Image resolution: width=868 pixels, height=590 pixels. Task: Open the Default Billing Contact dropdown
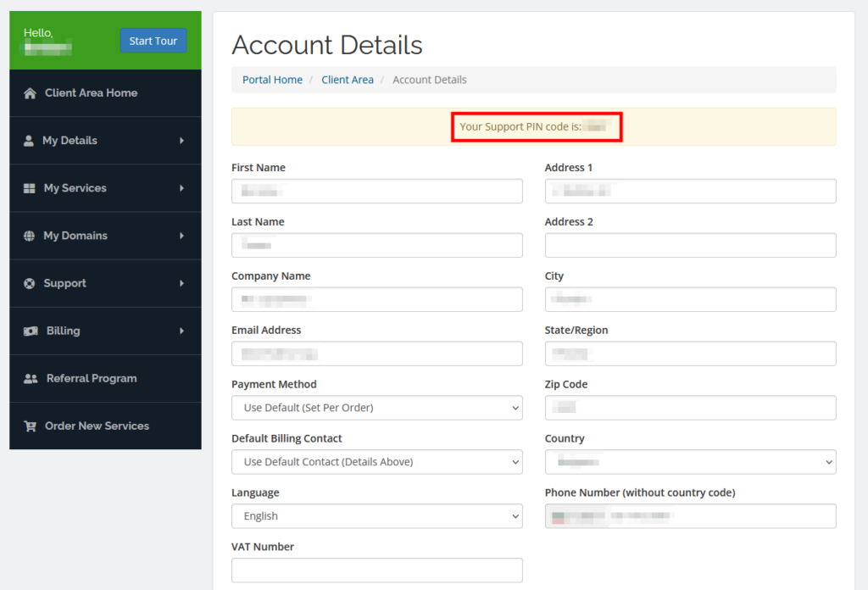point(376,462)
